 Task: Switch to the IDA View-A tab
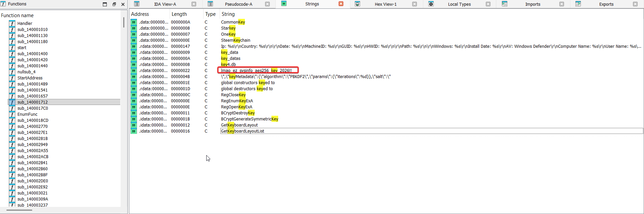[x=165, y=4]
